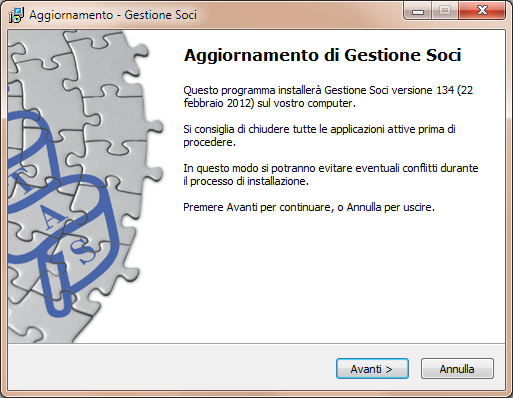Screen dimensions: 513x398
Task: Click the puzzle piece protruding on the right edge
Action: click(153, 127)
